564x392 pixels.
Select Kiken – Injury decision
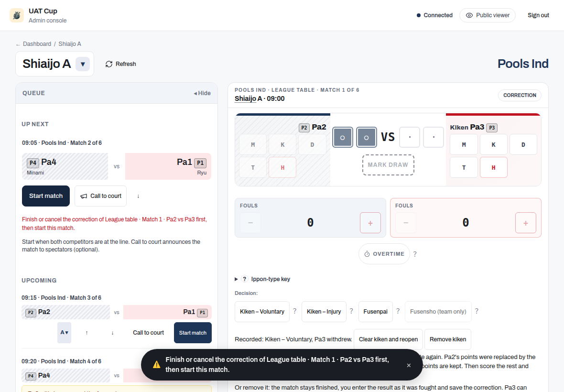pyautogui.click(x=324, y=311)
